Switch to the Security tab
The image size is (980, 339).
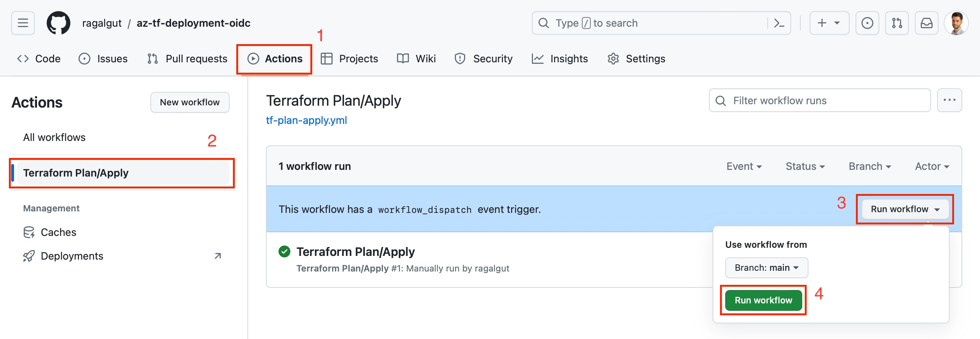click(x=484, y=59)
